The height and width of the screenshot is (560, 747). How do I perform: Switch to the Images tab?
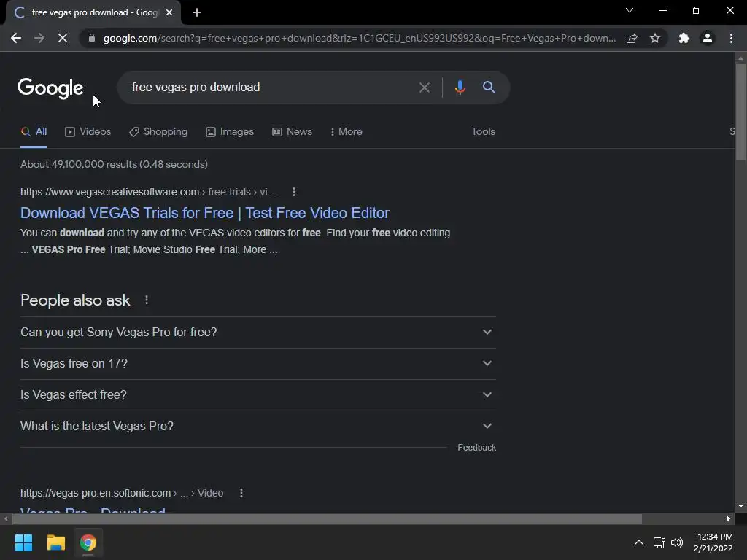pyautogui.click(x=230, y=132)
